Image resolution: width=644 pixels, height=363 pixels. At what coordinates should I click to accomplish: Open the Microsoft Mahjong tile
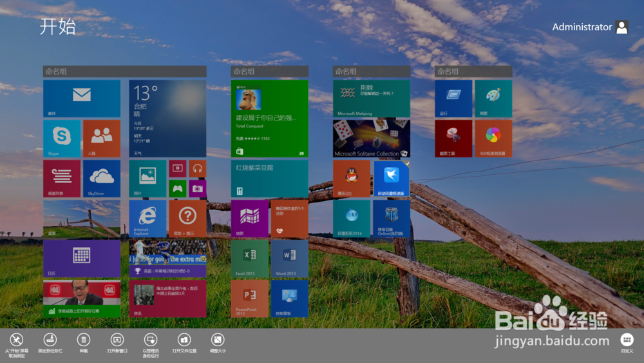(x=372, y=99)
